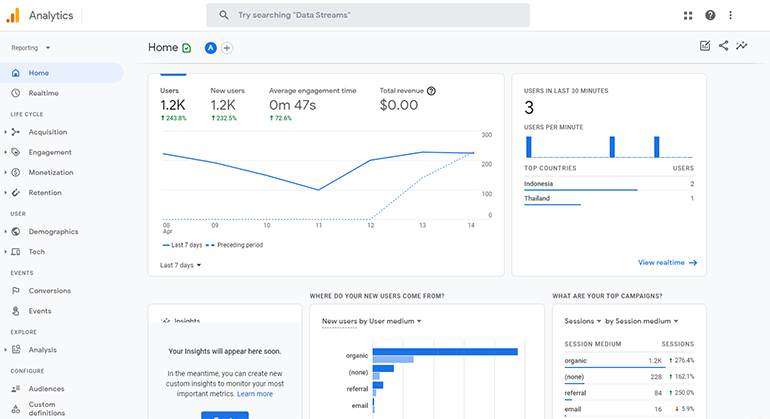Click the Total revenue help icon
Image resolution: width=770 pixels, height=419 pixels.
coord(431,91)
